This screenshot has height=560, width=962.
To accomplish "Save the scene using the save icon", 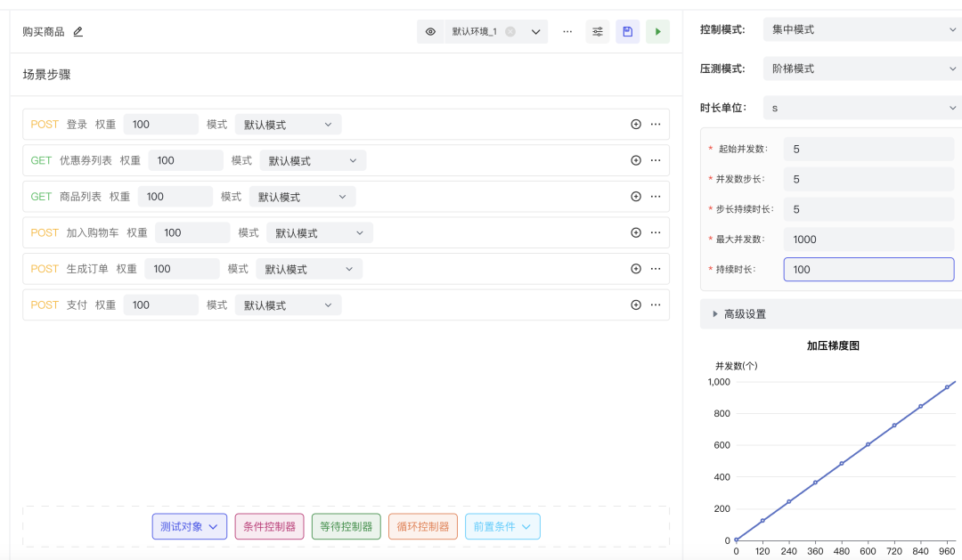I will click(627, 31).
